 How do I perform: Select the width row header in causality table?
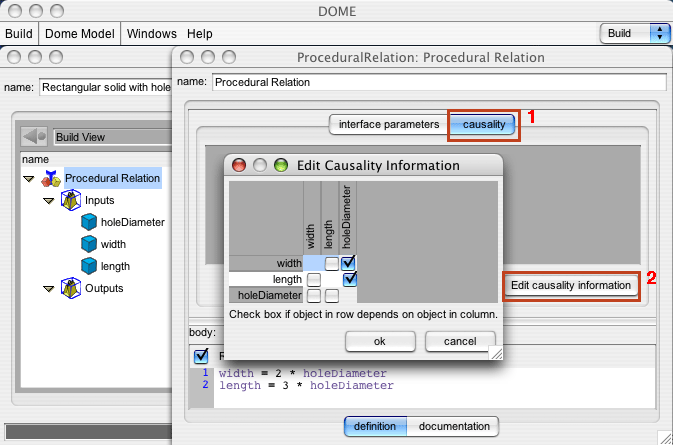click(266, 263)
